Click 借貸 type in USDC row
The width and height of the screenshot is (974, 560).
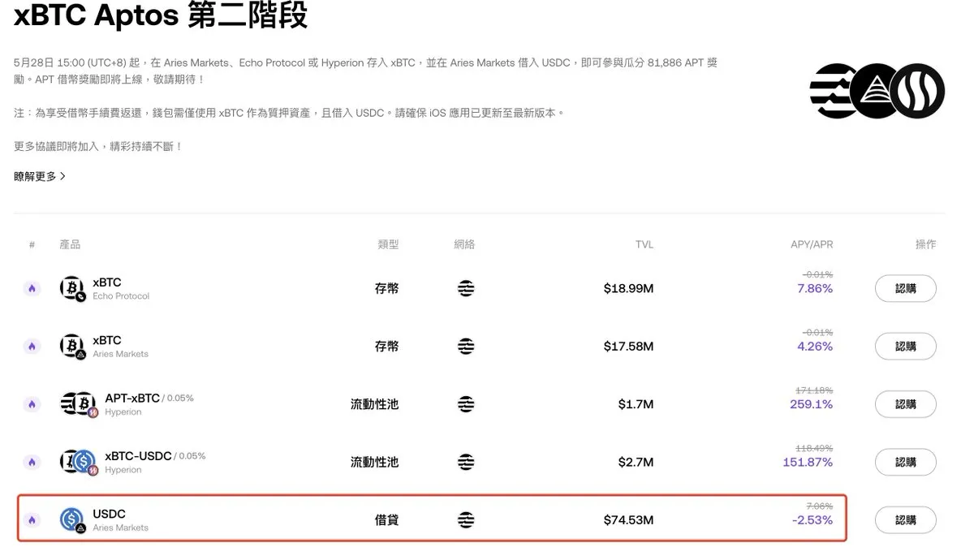(x=386, y=519)
